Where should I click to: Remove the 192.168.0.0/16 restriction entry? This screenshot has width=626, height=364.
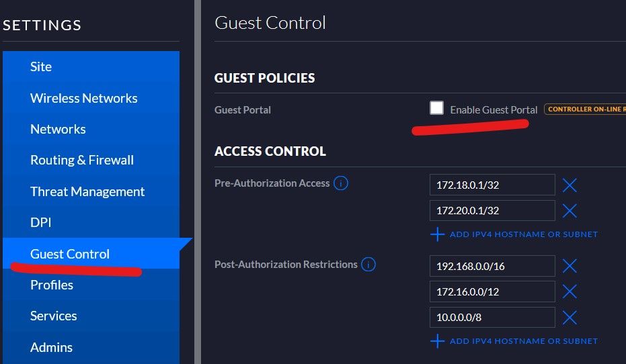(x=570, y=266)
